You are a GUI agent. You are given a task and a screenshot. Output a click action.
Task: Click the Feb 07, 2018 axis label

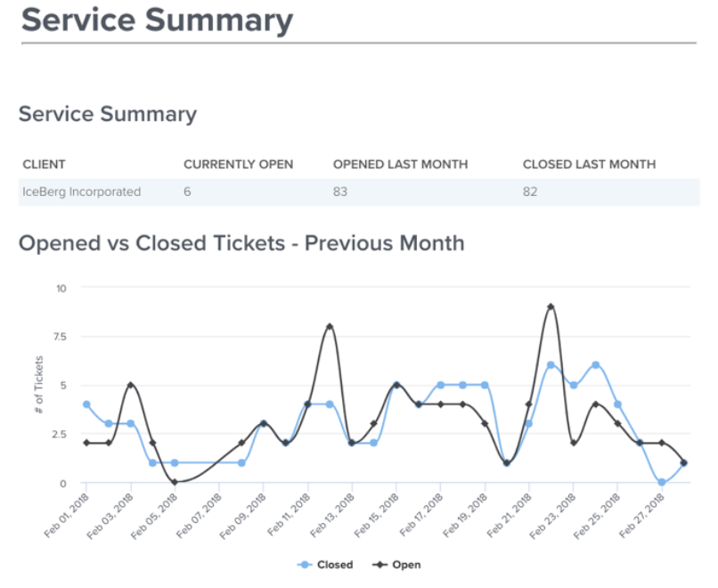[x=199, y=516]
